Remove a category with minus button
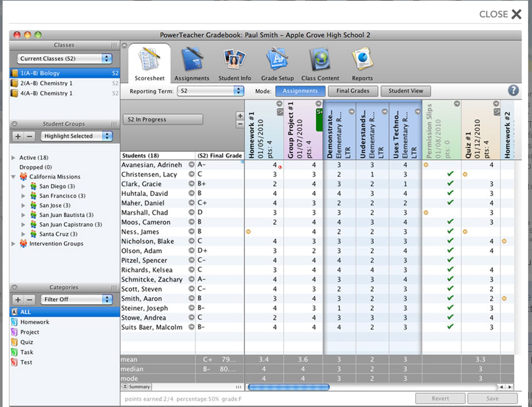This screenshot has width=532, height=407. pos(29,300)
